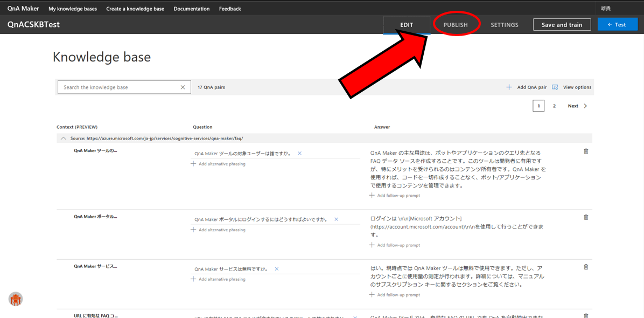Click the answer starting 'ログインは'

(x=458, y=227)
